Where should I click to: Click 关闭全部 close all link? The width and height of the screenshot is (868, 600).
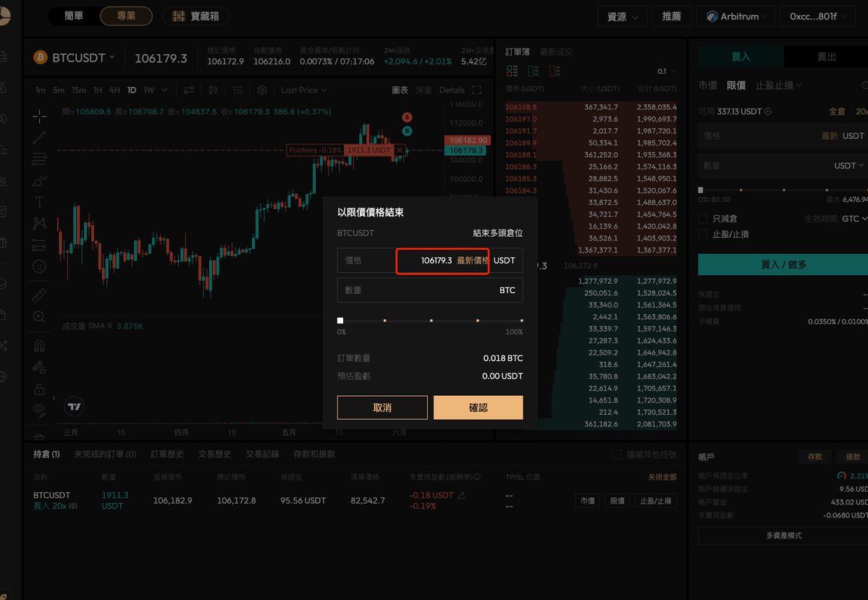662,476
